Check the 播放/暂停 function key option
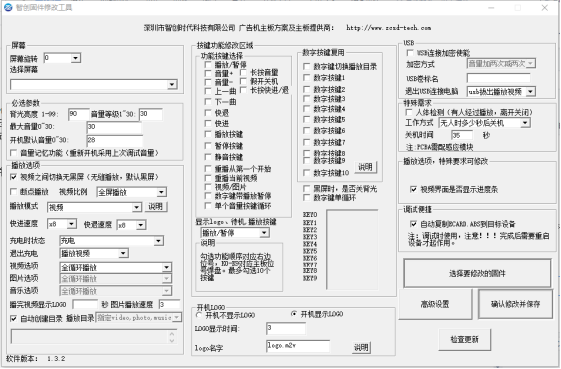The height and width of the screenshot is (369, 561). (208, 64)
